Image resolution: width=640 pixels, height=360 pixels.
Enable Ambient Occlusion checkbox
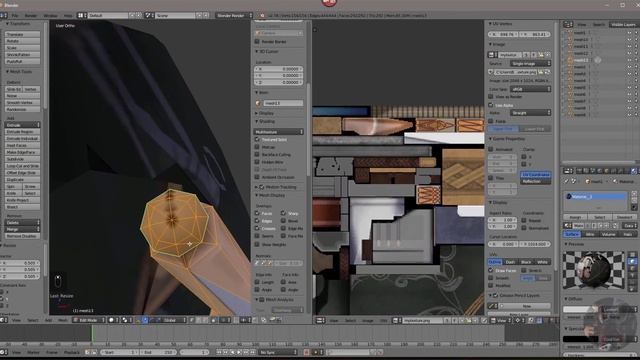click(257, 177)
